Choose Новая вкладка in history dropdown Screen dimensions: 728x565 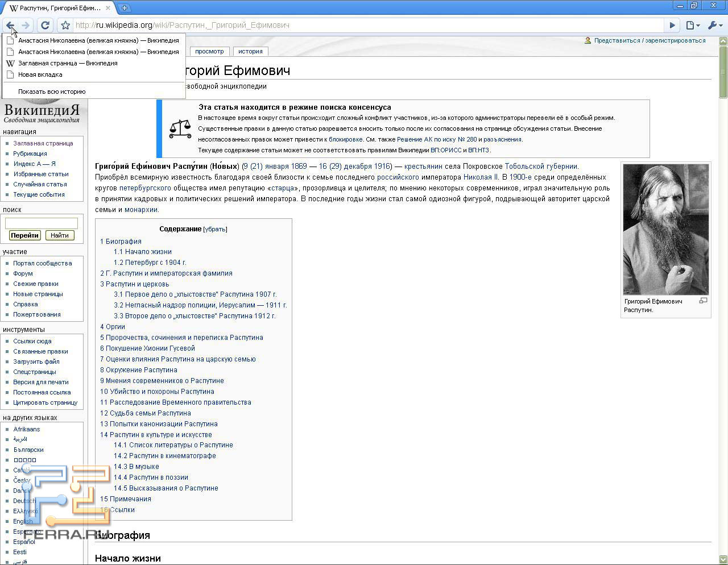[x=94, y=74]
